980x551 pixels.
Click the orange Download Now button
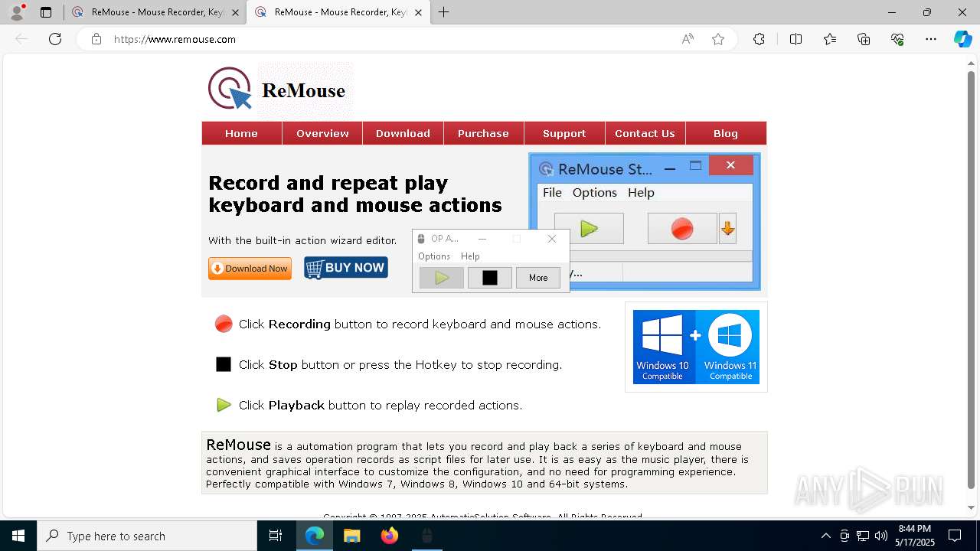[x=250, y=269]
